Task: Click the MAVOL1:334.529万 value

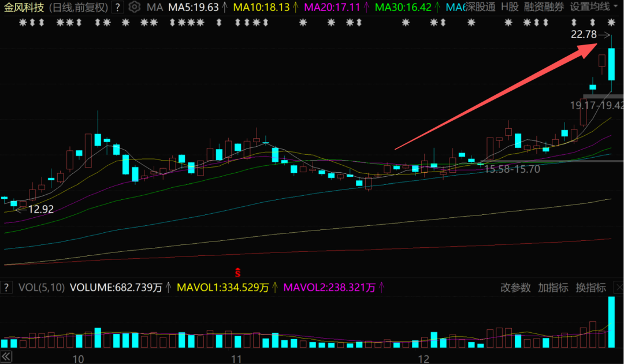Action: (x=223, y=287)
